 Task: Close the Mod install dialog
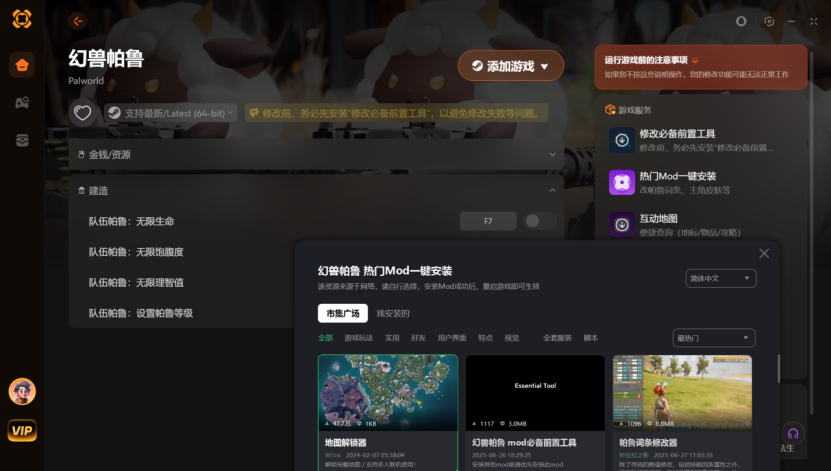point(764,254)
